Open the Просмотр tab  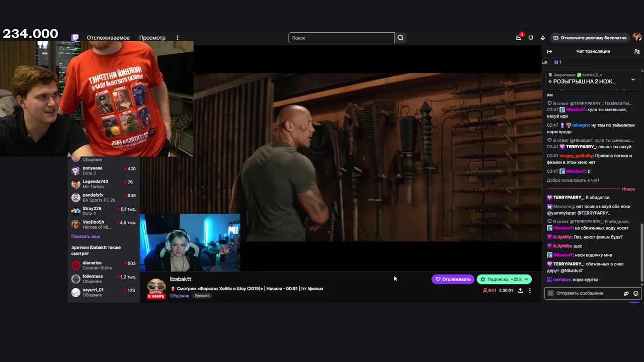click(152, 38)
